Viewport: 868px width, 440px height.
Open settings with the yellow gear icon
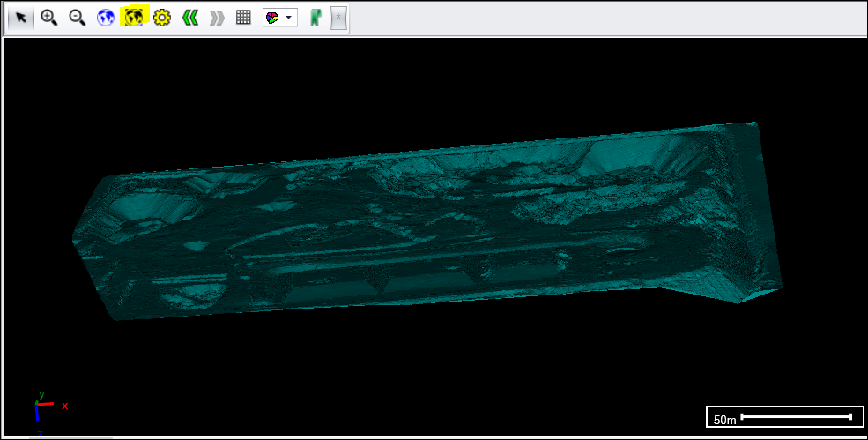coord(161,18)
